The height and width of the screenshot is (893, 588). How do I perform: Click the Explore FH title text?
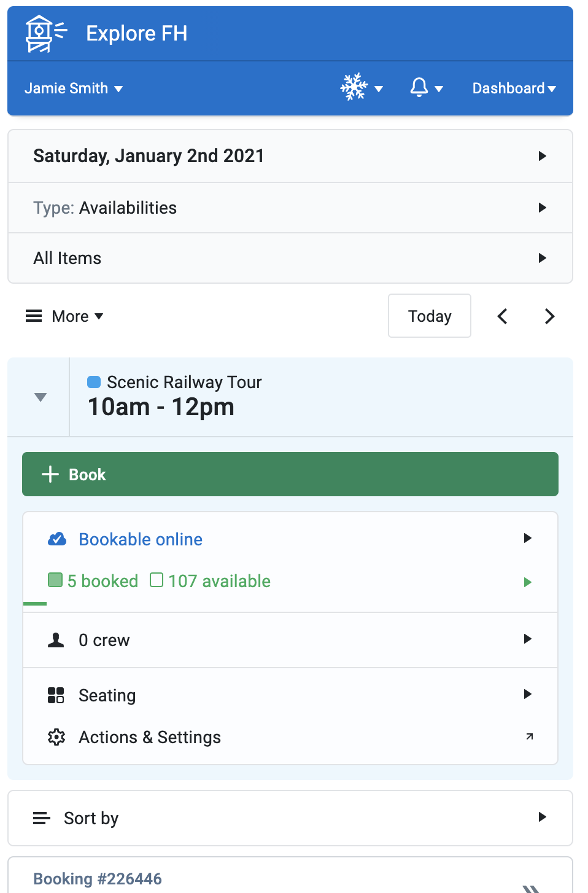(x=137, y=33)
